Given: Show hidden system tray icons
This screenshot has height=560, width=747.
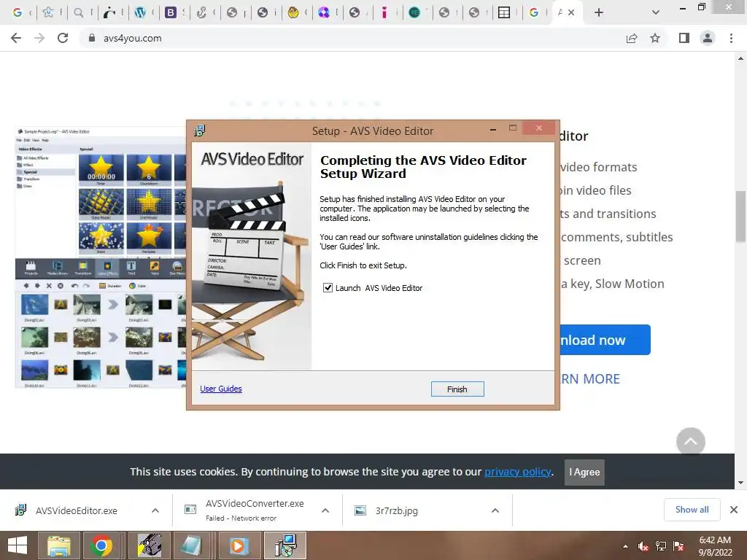Looking at the screenshot, I should pyautogui.click(x=625, y=546).
